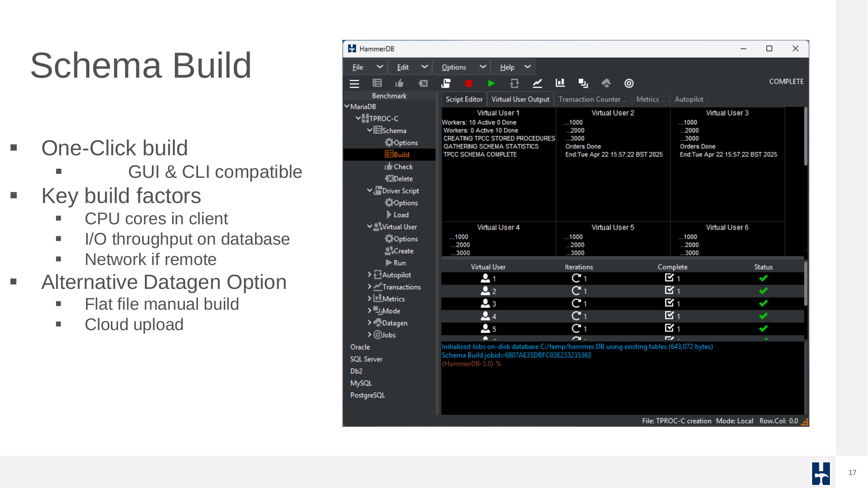Click the datagen upload arrows toolbar icon

click(606, 83)
